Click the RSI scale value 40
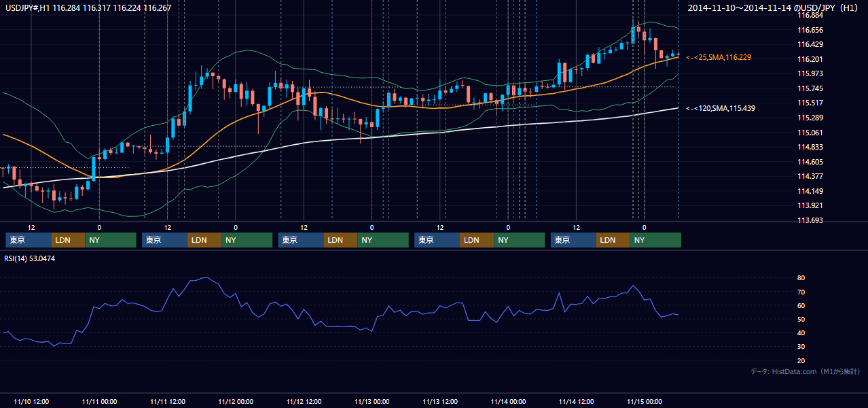The height and width of the screenshot is (408, 868). click(x=801, y=333)
